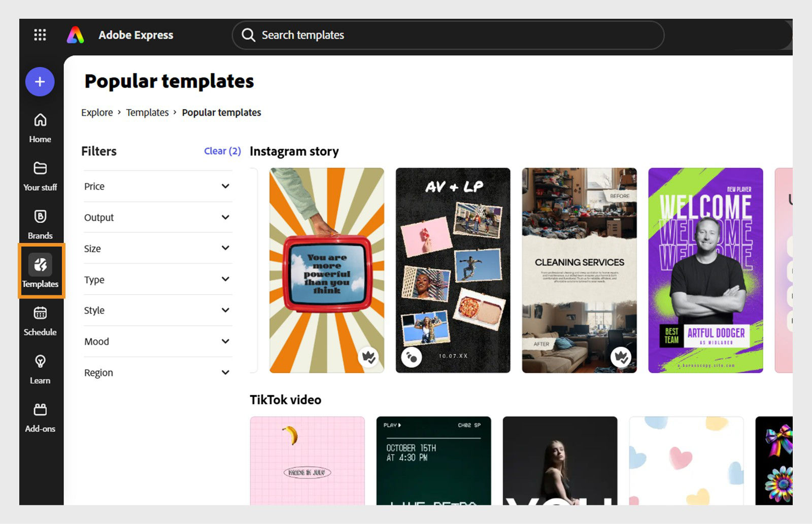Click the TikTok video section heading
This screenshot has height=524, width=812.
(x=285, y=400)
